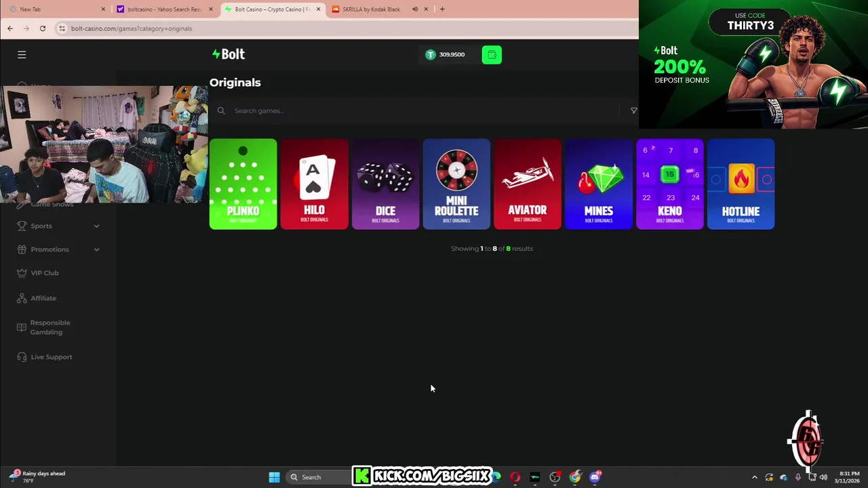Launch the HiLo game
Viewport: 868px width, 488px height.
click(314, 184)
